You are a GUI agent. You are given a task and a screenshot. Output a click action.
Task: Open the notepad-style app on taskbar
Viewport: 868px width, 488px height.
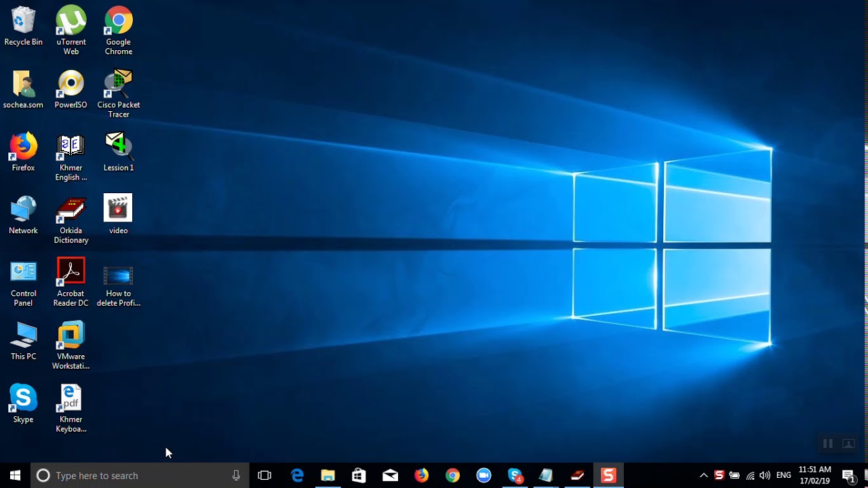546,475
